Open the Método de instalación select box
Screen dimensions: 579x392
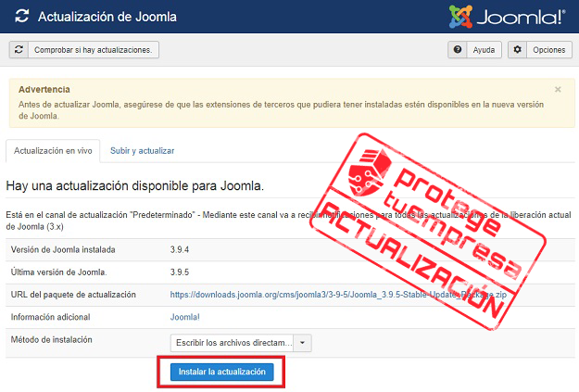coord(232,342)
